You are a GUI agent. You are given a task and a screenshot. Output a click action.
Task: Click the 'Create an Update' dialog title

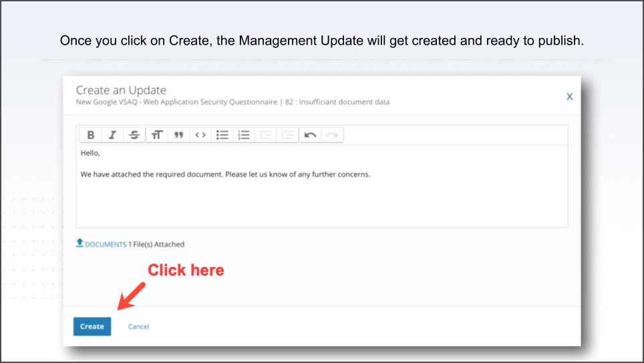[121, 90]
